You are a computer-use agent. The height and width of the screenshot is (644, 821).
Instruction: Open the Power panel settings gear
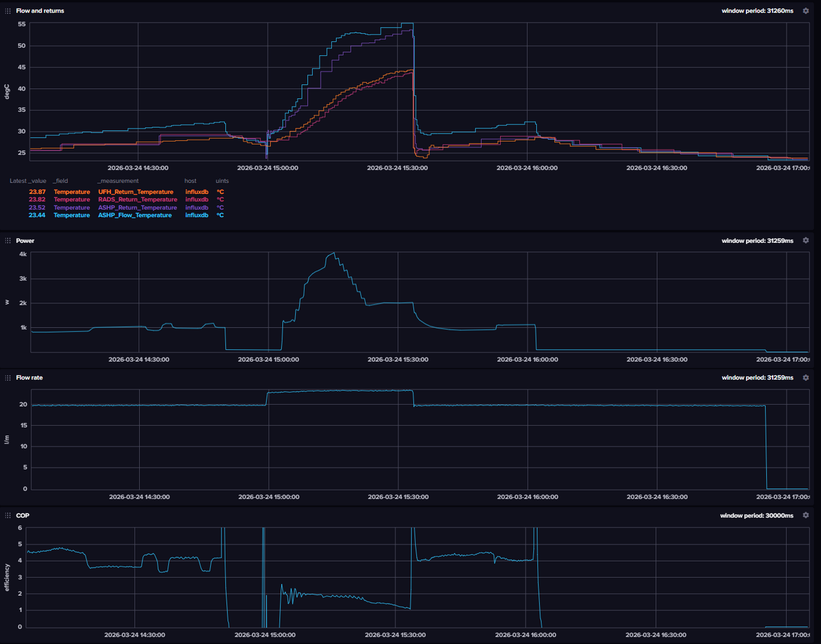(x=805, y=241)
